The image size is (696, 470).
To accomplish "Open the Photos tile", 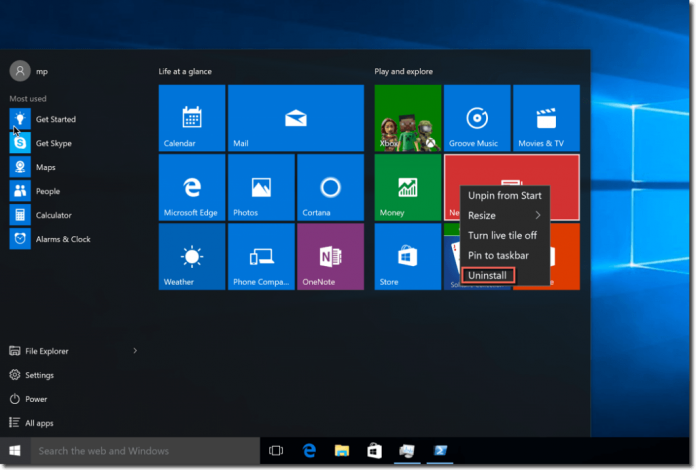I will [261, 187].
